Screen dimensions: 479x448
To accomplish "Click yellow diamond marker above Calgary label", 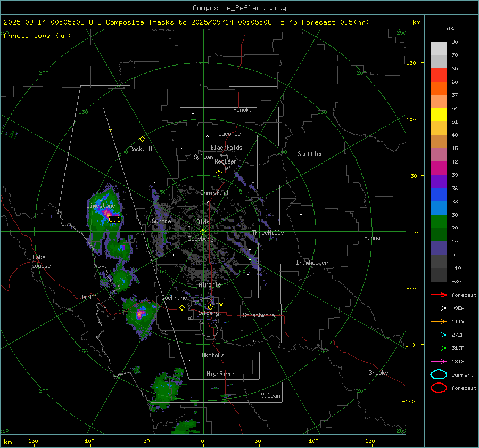I will tap(210, 307).
